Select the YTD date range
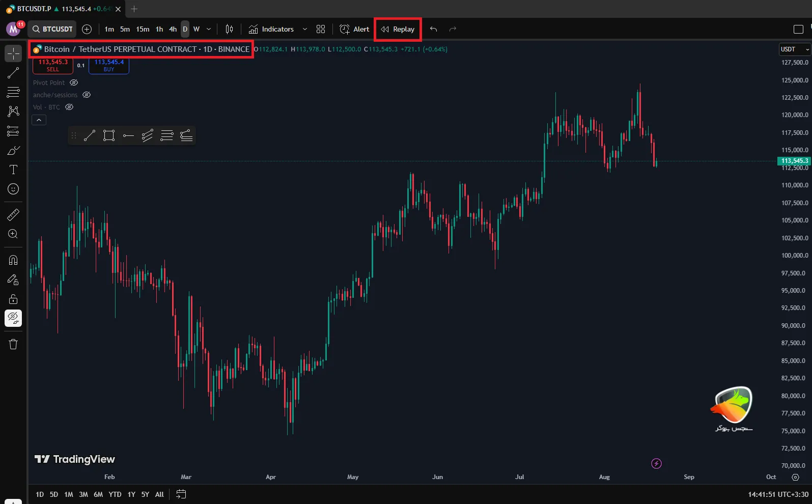Image resolution: width=812 pixels, height=504 pixels. point(115,494)
